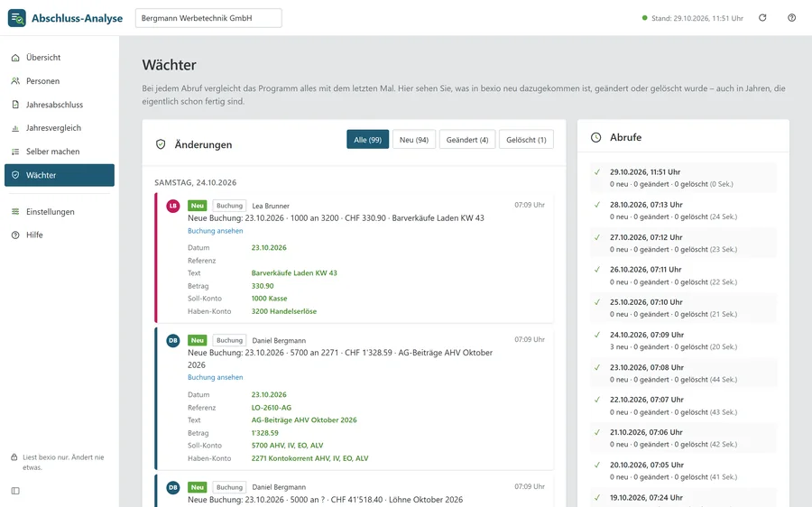Click the reference 'LO-2610-AG'
Viewport: 812px width, 507px height.
click(x=272, y=408)
